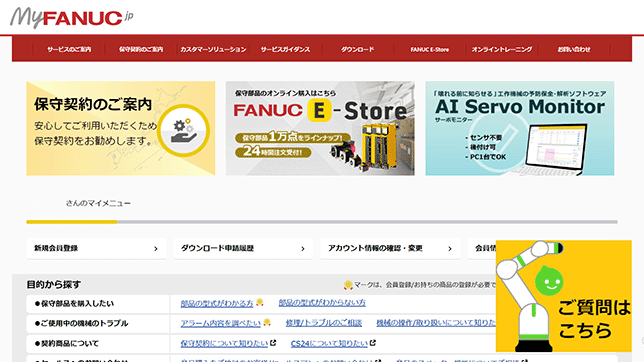Open the AI Servo Monitor banner
This screenshot has height=362, width=644.
pyautogui.click(x=520, y=128)
